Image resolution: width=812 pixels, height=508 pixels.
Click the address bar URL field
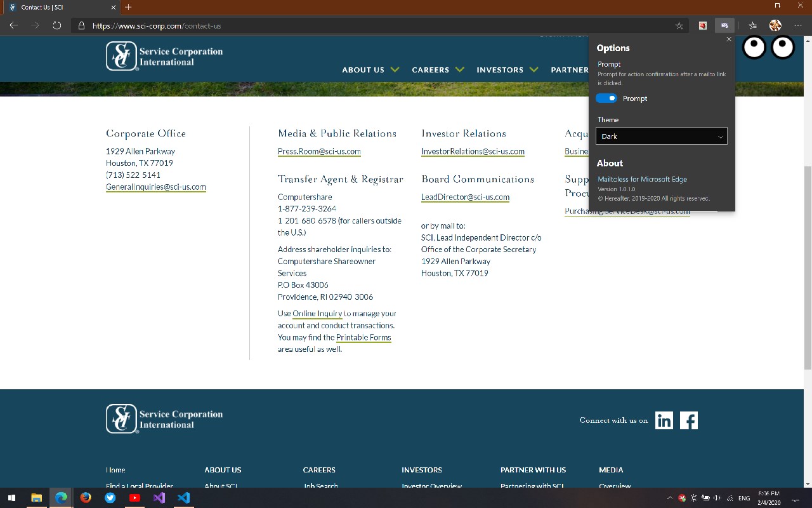coord(381,25)
